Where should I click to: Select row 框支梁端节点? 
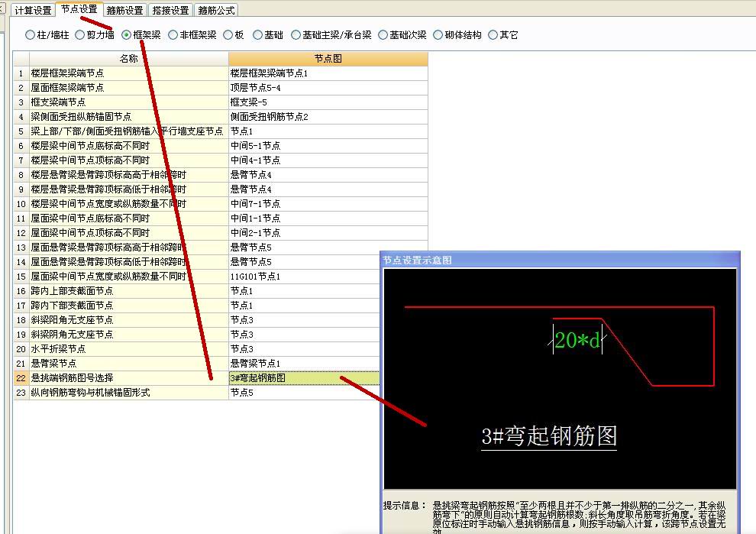pyautogui.click(x=129, y=102)
